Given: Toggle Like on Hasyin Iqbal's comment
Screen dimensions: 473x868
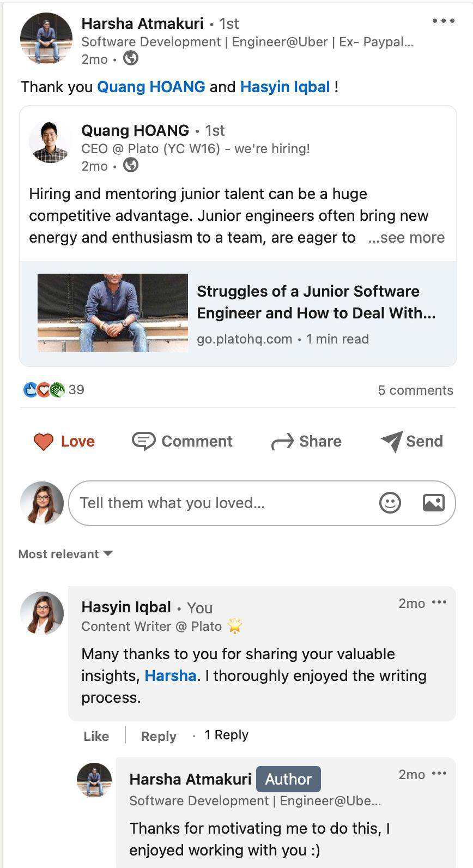Looking at the screenshot, I should (x=96, y=736).
